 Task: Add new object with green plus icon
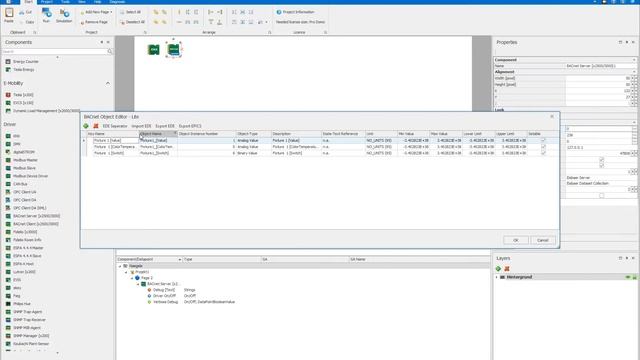pyautogui.click(x=86, y=126)
